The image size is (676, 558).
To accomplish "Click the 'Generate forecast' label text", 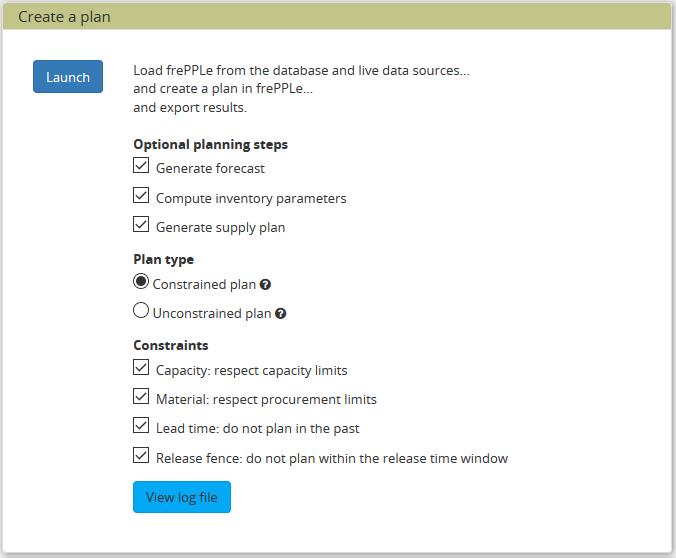I will [x=210, y=169].
